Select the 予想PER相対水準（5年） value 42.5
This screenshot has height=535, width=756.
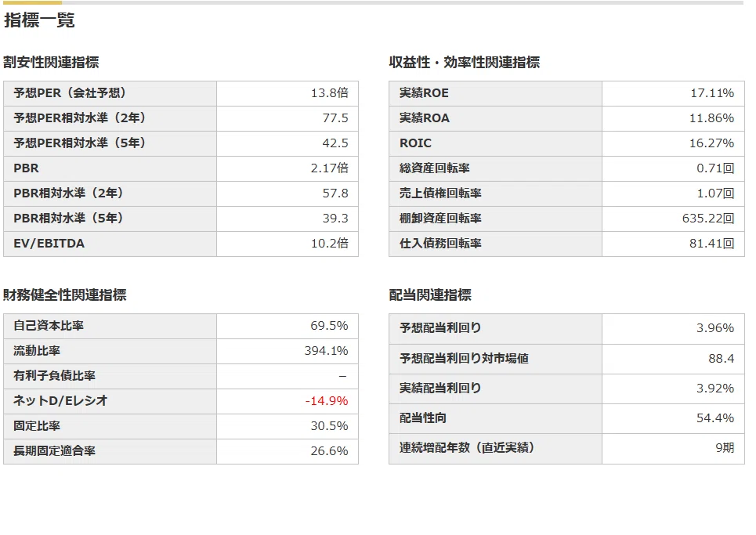click(x=335, y=143)
